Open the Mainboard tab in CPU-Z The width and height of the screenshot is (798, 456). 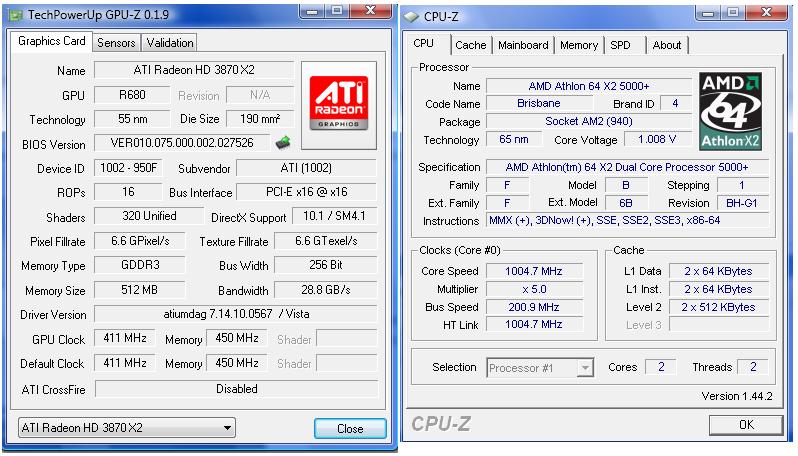click(523, 45)
